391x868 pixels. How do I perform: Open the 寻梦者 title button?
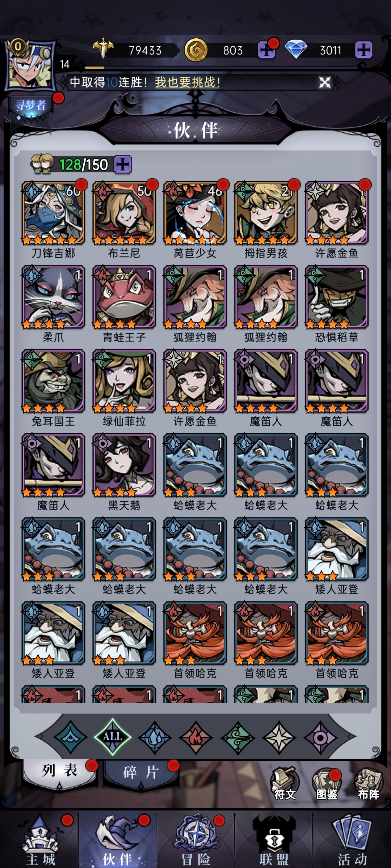click(x=31, y=106)
